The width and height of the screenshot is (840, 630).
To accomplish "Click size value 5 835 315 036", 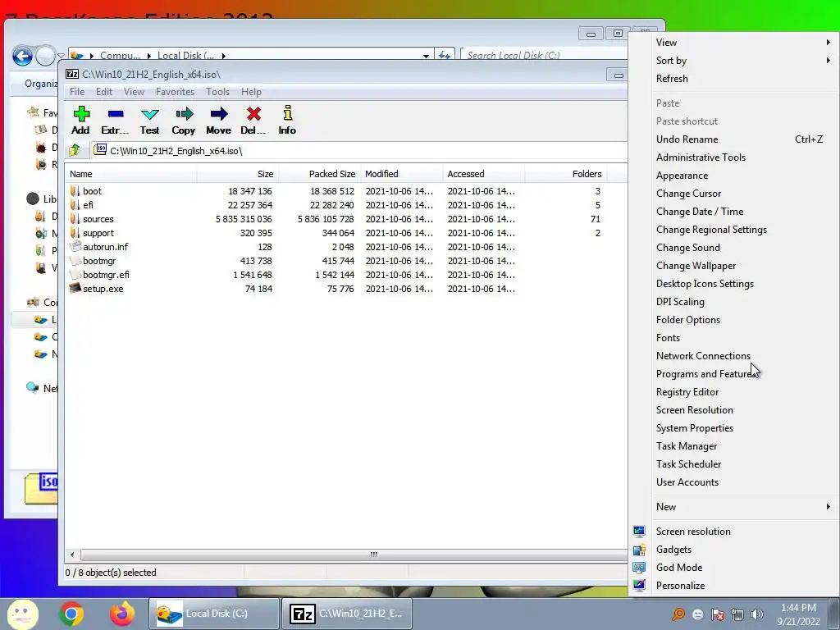I will coord(244,218).
